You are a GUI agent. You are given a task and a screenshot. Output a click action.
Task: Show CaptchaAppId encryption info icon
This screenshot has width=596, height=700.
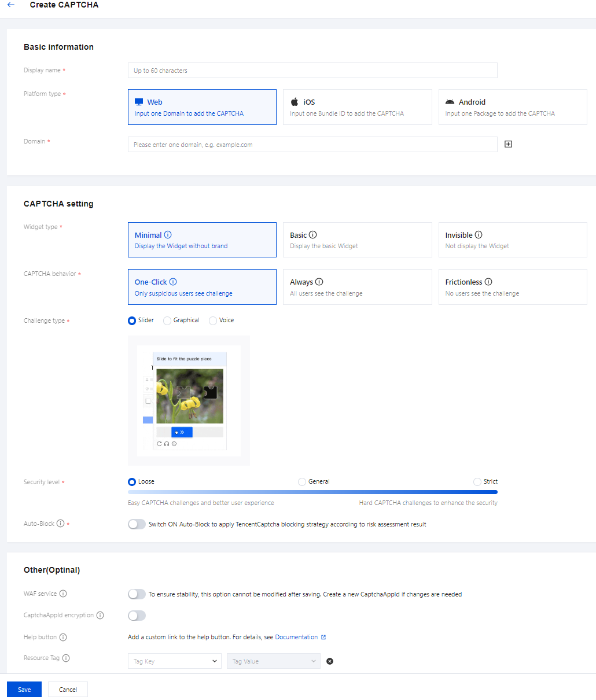(x=100, y=615)
